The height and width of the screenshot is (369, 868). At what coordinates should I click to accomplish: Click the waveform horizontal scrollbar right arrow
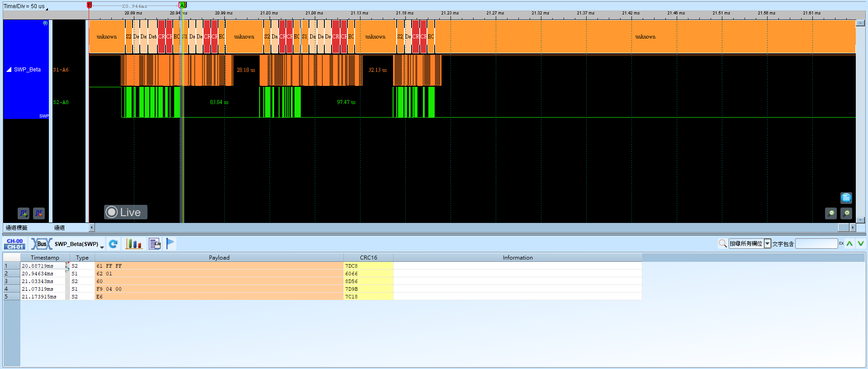pos(853,227)
